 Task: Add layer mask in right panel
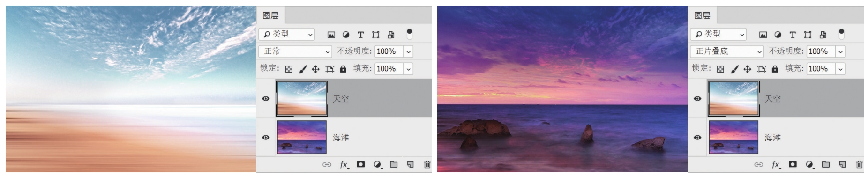(x=793, y=164)
